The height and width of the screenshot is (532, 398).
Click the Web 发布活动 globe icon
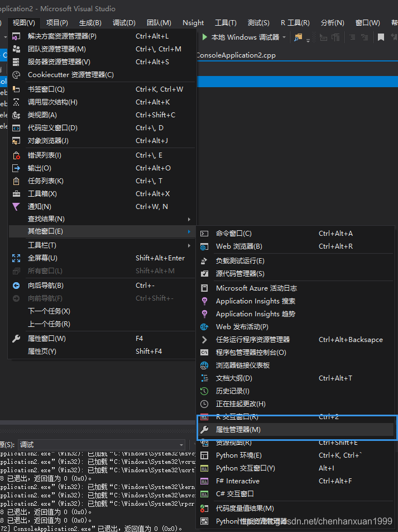tap(204, 327)
